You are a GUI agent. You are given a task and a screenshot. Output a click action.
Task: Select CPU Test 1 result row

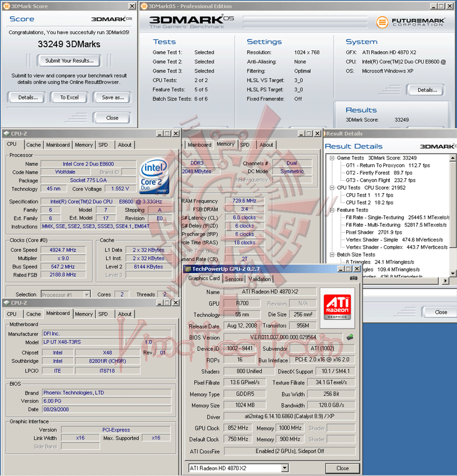click(x=369, y=195)
